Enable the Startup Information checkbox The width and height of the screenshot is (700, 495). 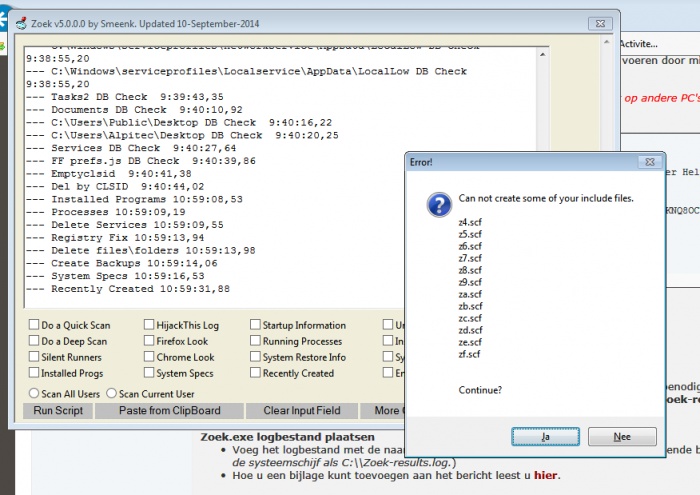pos(255,324)
